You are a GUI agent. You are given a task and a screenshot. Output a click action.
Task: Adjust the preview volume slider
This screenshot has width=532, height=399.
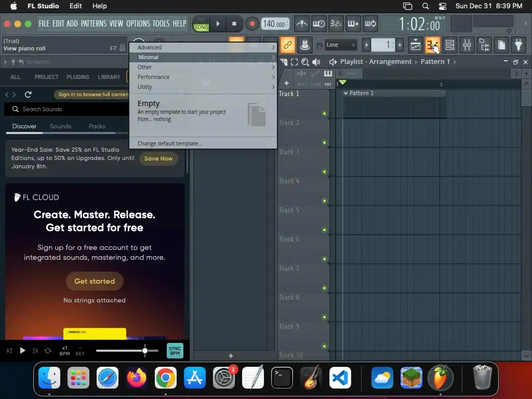[127, 351]
